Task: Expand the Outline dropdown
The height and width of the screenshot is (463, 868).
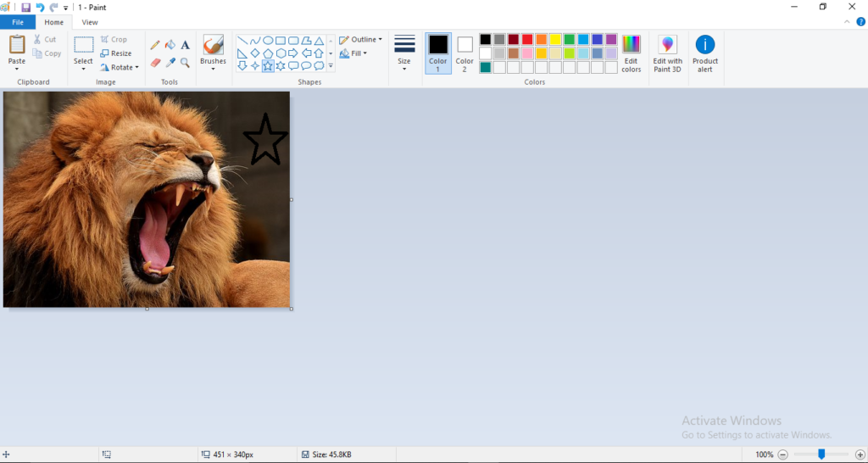Action: tap(361, 40)
